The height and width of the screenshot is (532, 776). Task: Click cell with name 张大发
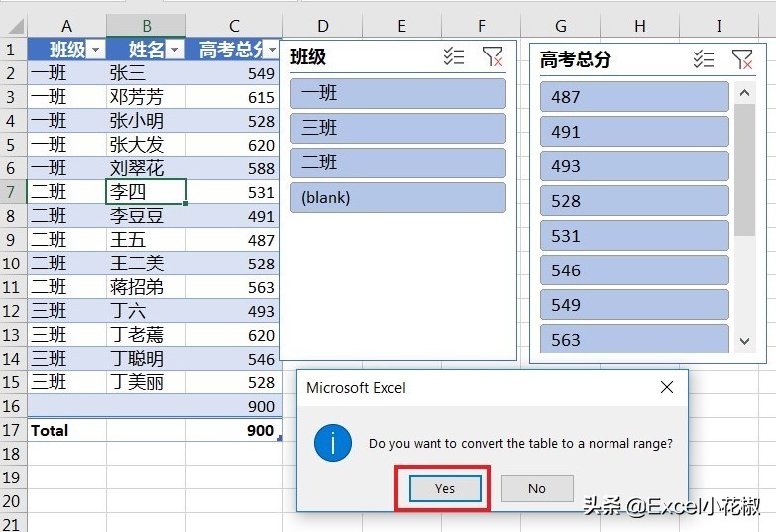pyautogui.click(x=146, y=145)
